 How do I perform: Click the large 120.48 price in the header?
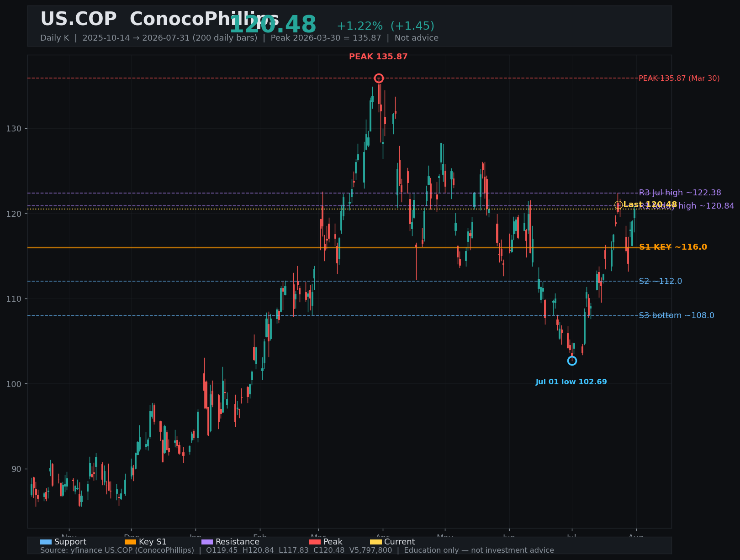click(x=273, y=24)
